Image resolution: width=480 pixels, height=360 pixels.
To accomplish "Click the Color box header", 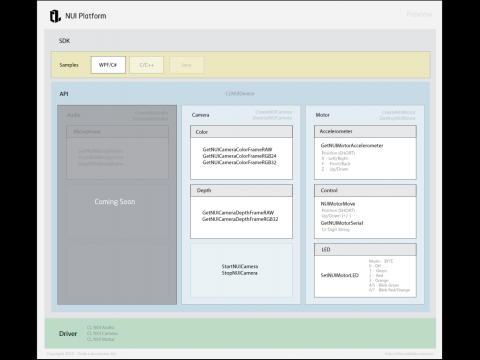I will [x=241, y=132].
